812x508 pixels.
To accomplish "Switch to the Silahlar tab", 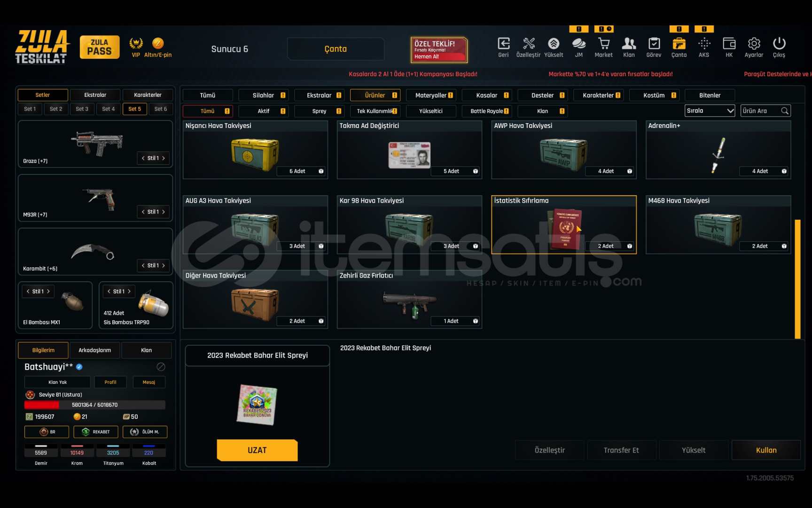I will [x=263, y=95].
